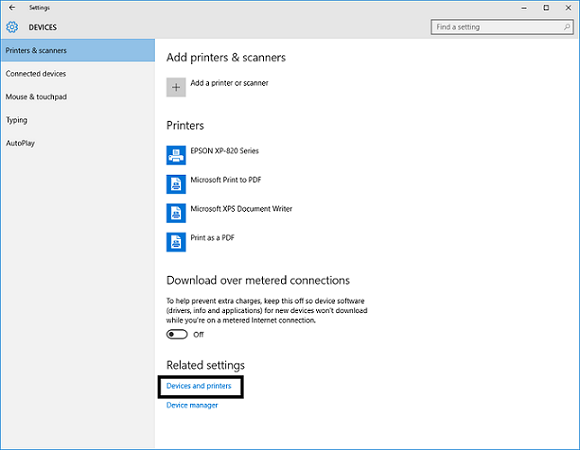Select Microsoft XPS Document Writer icon
This screenshot has width=580, height=450.
176,213
